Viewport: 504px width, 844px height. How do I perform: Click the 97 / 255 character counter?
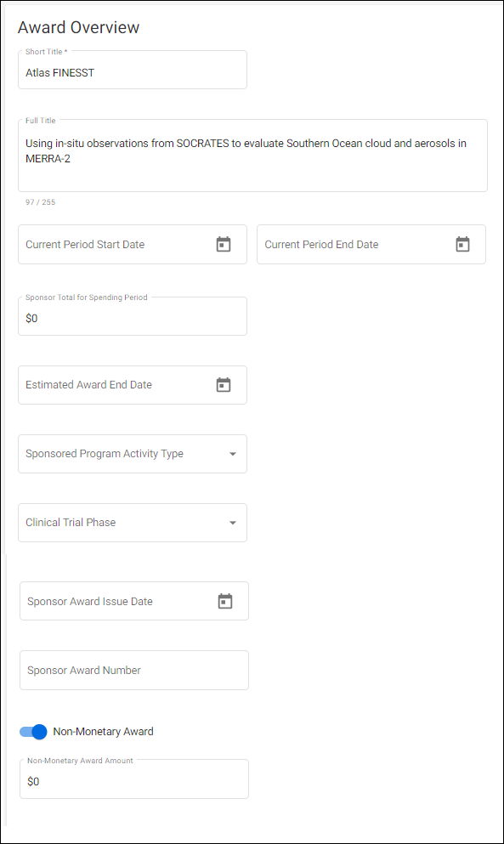[40, 202]
